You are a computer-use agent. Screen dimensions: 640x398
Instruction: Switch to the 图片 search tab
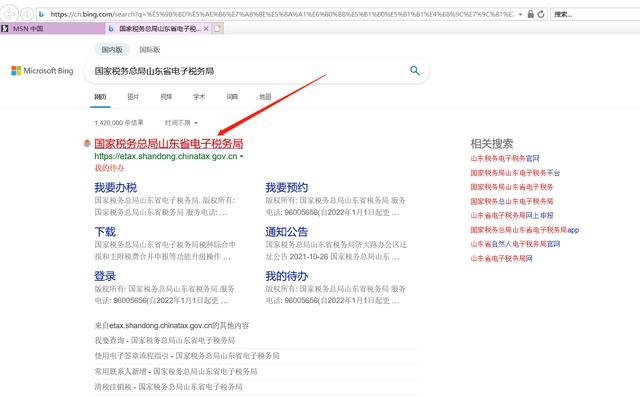[x=133, y=97]
